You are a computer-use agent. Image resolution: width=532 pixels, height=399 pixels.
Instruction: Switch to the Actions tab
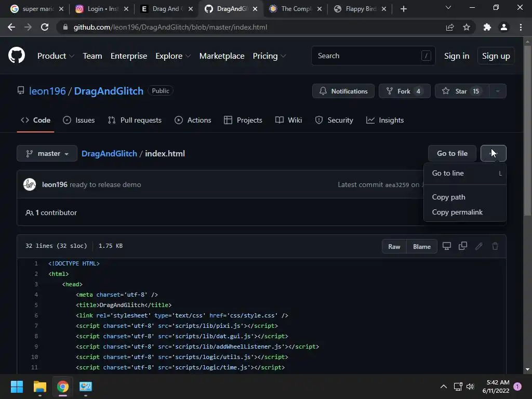point(193,120)
